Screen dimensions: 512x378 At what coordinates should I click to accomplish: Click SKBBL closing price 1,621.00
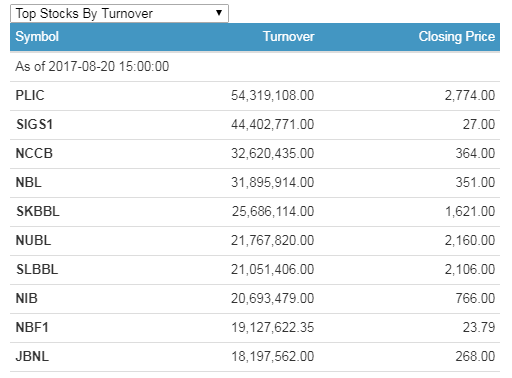click(470, 211)
